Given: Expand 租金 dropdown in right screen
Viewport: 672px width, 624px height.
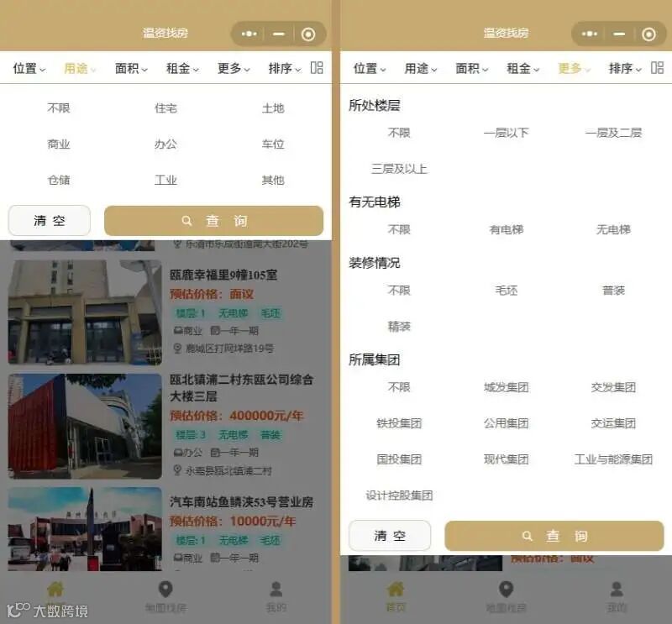Looking at the screenshot, I should [x=522, y=68].
